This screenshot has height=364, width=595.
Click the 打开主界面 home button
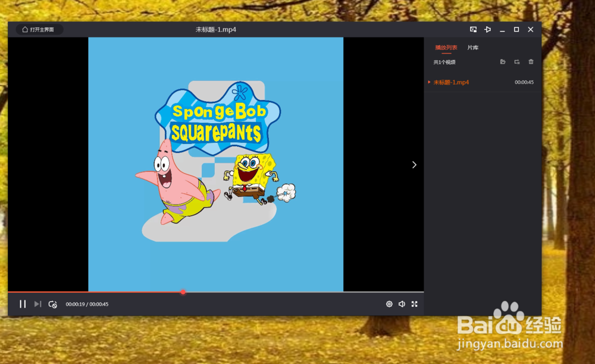pos(39,30)
